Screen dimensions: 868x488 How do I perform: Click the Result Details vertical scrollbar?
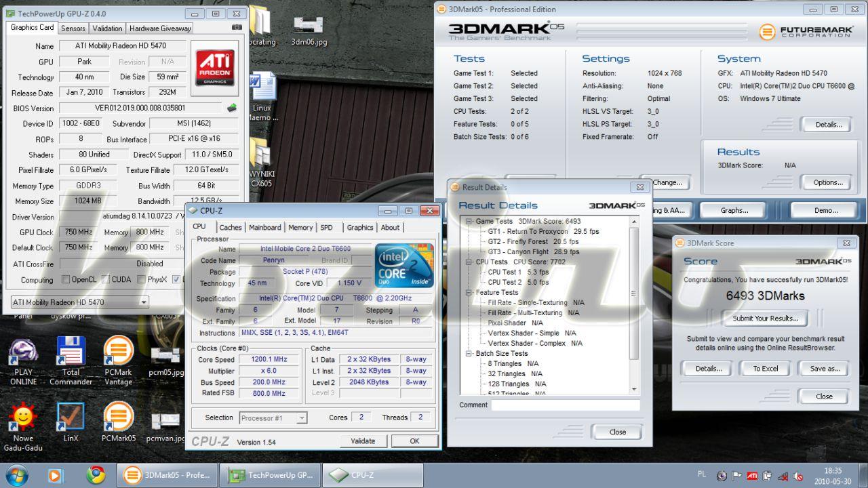coord(635,305)
